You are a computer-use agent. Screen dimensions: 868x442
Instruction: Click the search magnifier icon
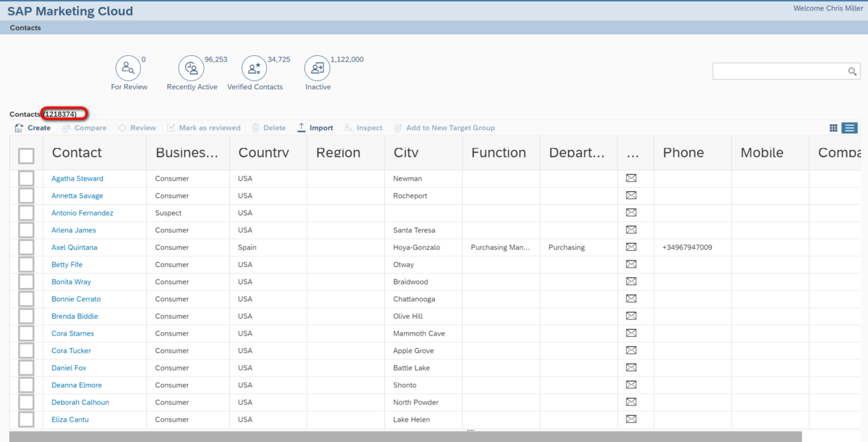click(853, 71)
